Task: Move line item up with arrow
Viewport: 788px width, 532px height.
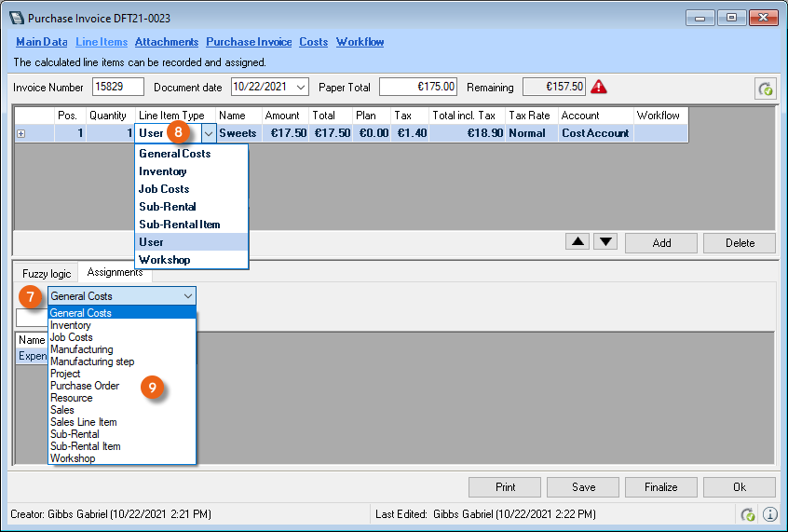Action: (578, 242)
